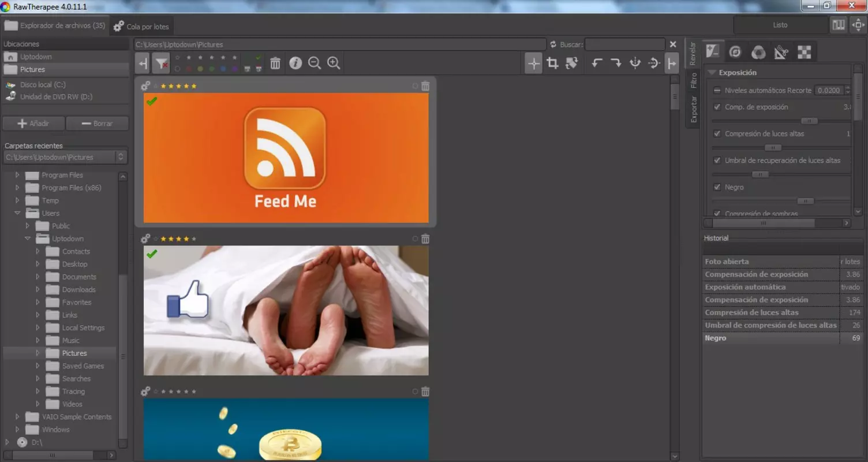Image resolution: width=868 pixels, height=462 pixels.
Task: Collapse the Uptodown folder node
Action: pyautogui.click(x=28, y=239)
